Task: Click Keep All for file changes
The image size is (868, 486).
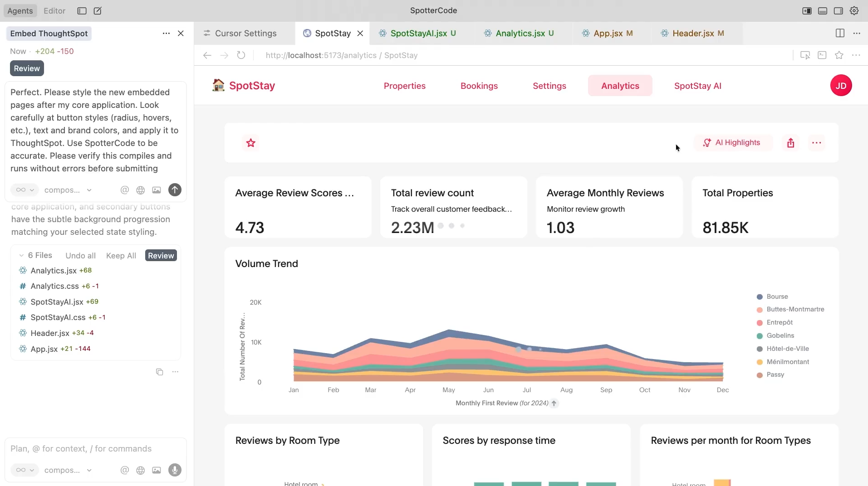Action: click(x=121, y=256)
